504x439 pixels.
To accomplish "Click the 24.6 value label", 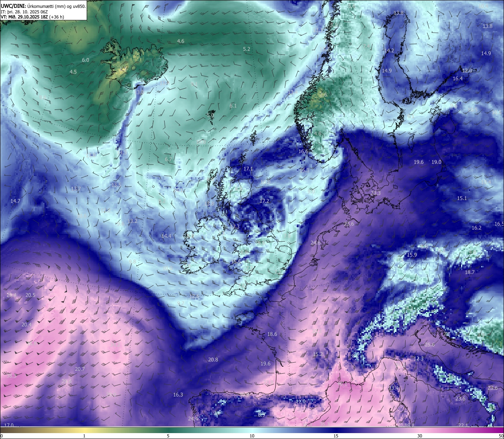I will pos(316,243).
